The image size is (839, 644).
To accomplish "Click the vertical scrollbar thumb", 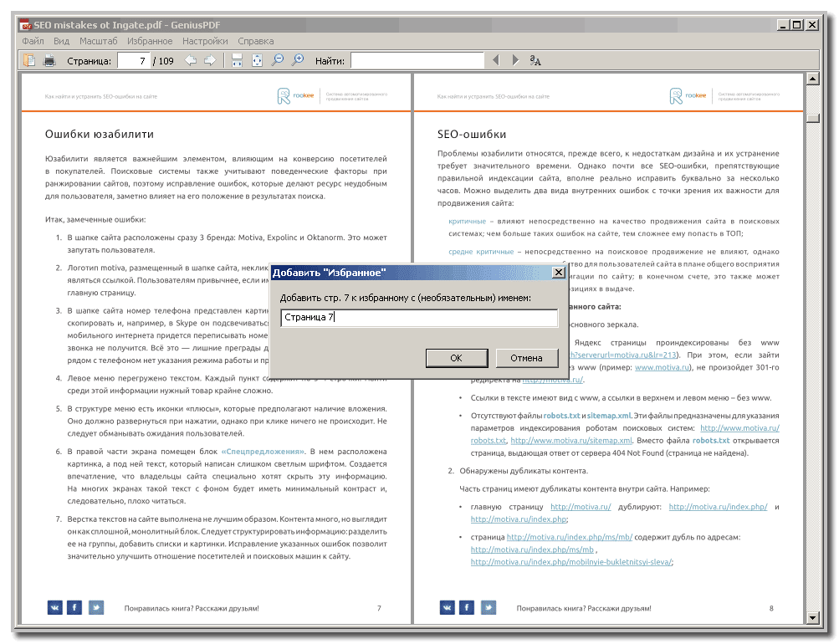I will 813,118.
